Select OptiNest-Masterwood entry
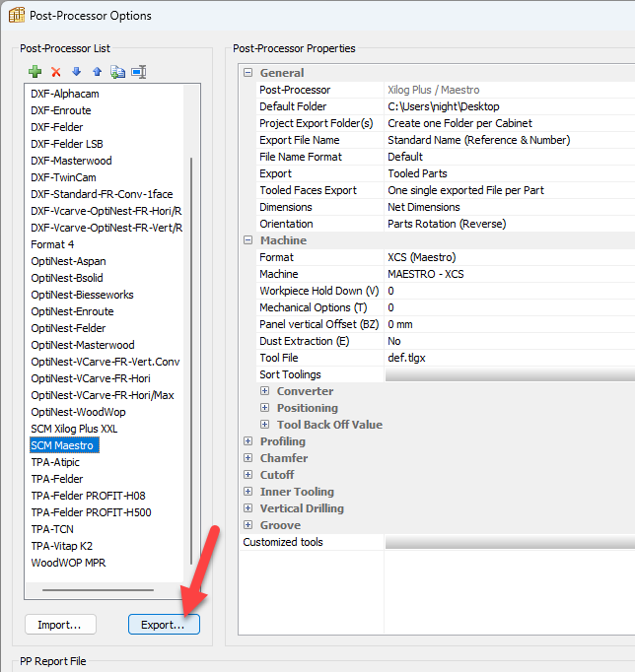The image size is (635, 672). pyautogui.click(x=82, y=345)
